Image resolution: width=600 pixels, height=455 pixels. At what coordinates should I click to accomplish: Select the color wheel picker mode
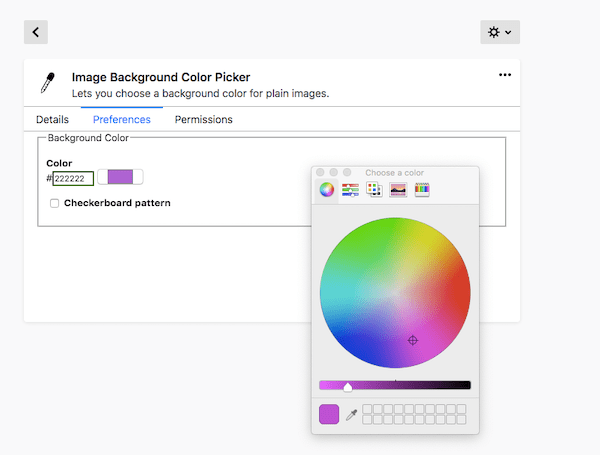coord(327,189)
